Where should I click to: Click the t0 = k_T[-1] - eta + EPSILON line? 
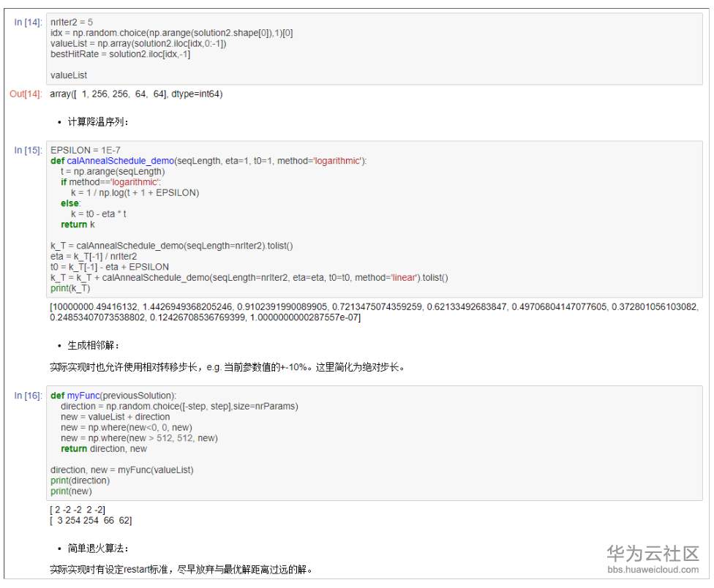[x=110, y=267]
